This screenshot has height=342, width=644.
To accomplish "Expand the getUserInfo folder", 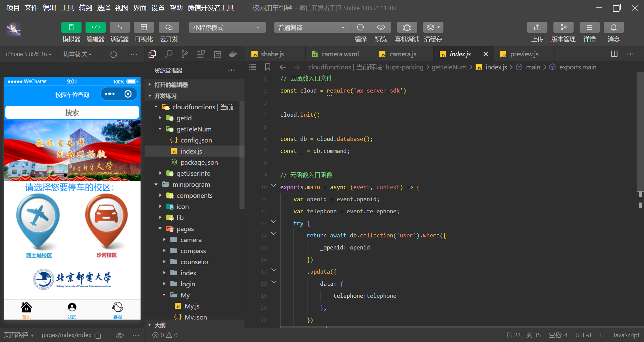I will [192, 173].
